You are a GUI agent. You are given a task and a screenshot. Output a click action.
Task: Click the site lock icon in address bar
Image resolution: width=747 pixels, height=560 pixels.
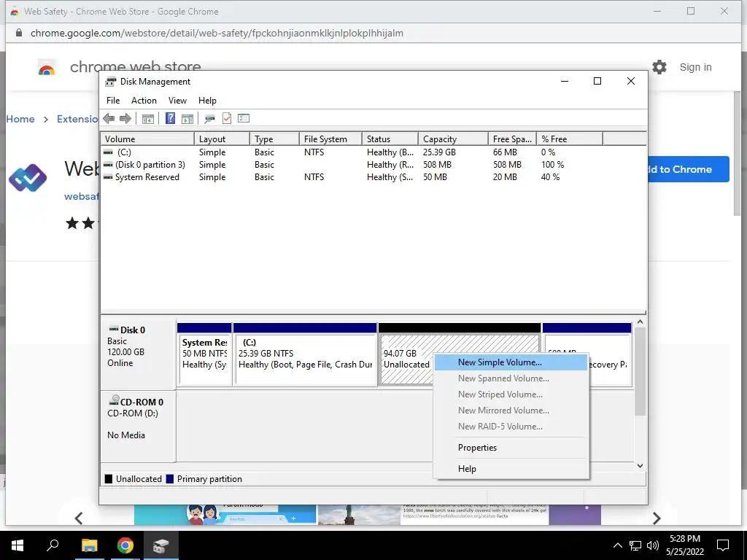(18, 33)
